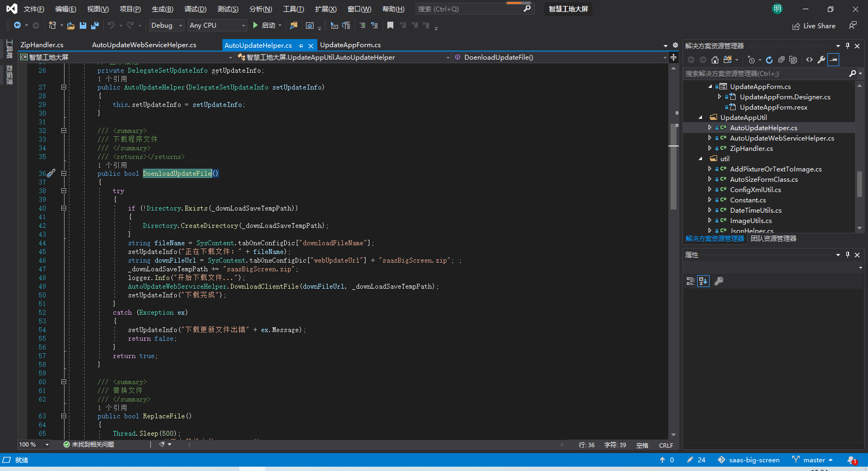Click the editor vertical scrollbar thumb
This screenshot has width=868, height=471.
(673, 166)
